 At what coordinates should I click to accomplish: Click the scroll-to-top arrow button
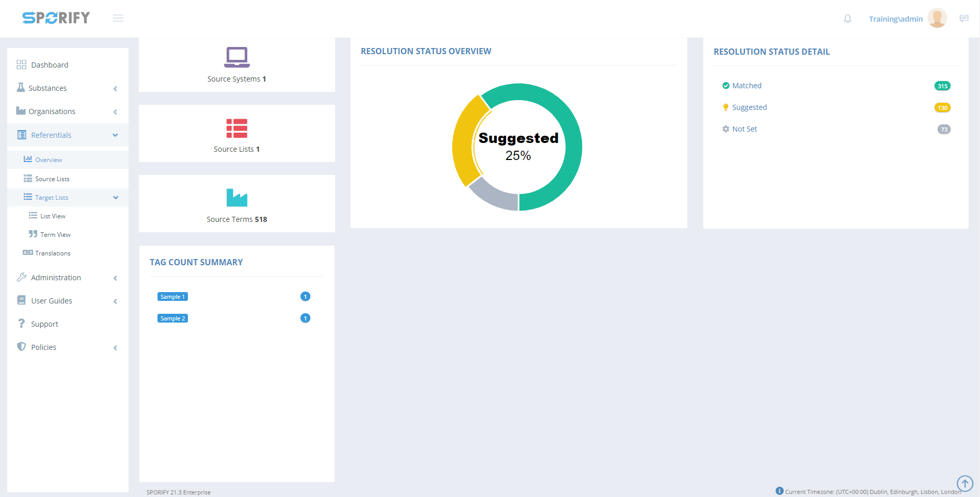pos(965,484)
